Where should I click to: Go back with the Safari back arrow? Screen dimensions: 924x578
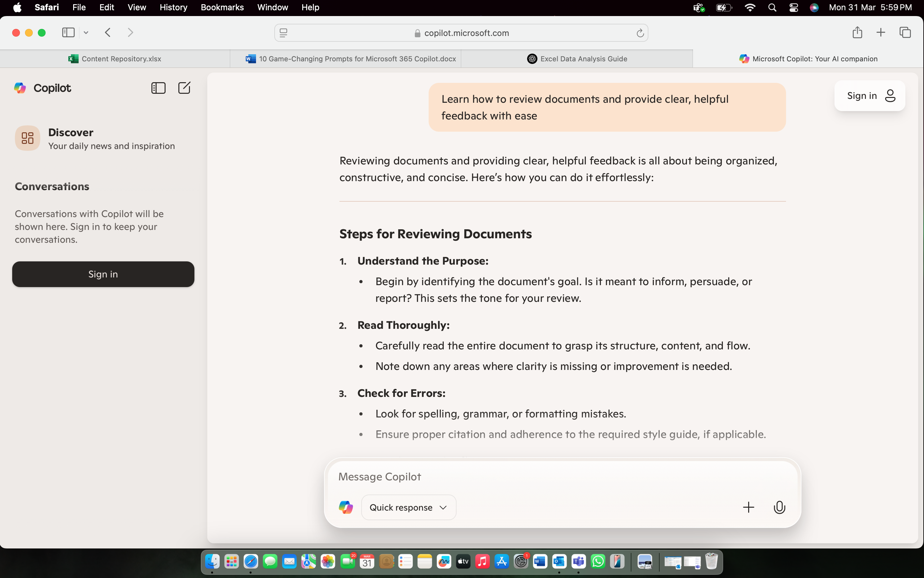pyautogui.click(x=108, y=32)
